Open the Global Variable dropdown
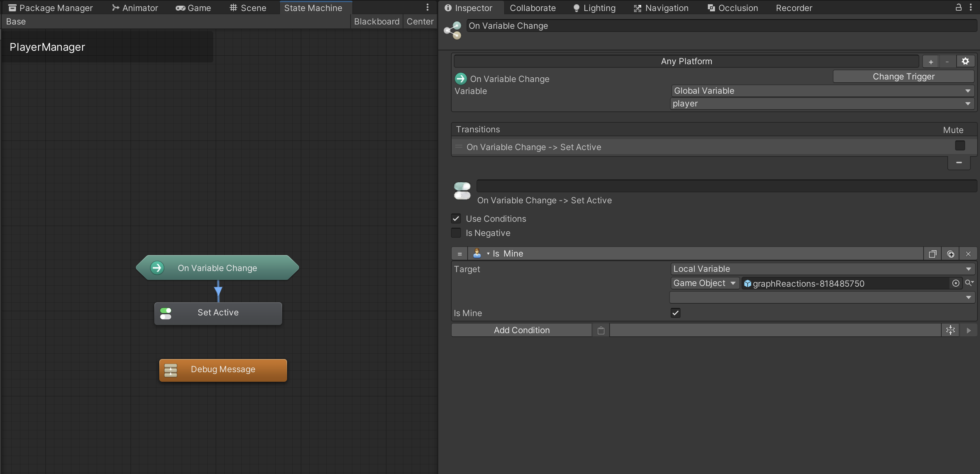Image resolution: width=980 pixels, height=474 pixels. coord(822,90)
